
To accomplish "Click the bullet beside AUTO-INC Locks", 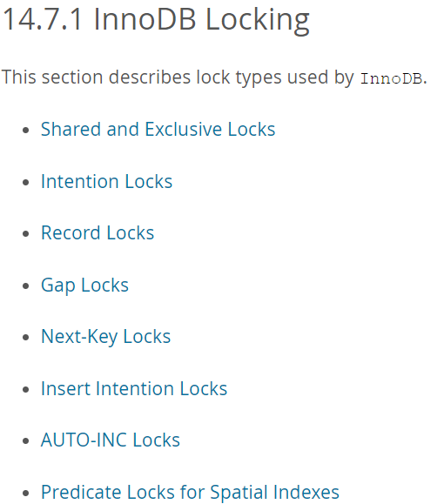I will (26, 441).
